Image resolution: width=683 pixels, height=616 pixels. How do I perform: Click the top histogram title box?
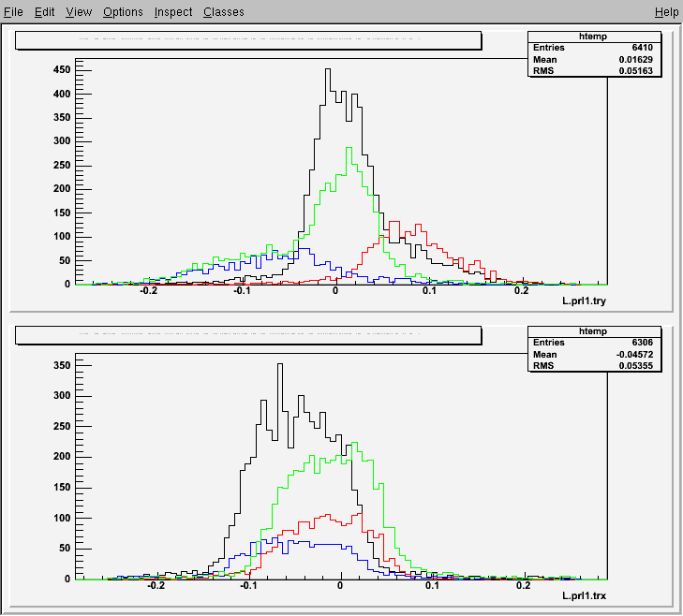tap(248, 40)
